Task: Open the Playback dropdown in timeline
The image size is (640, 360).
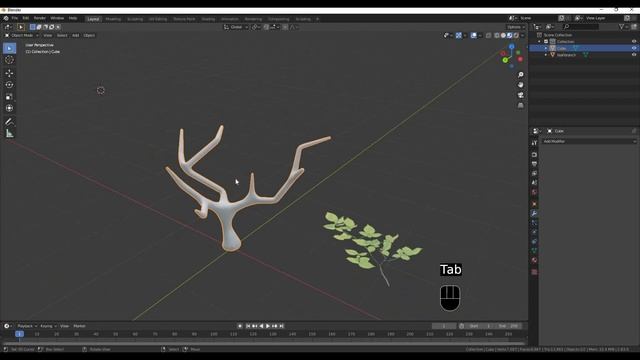Action: coord(27,326)
